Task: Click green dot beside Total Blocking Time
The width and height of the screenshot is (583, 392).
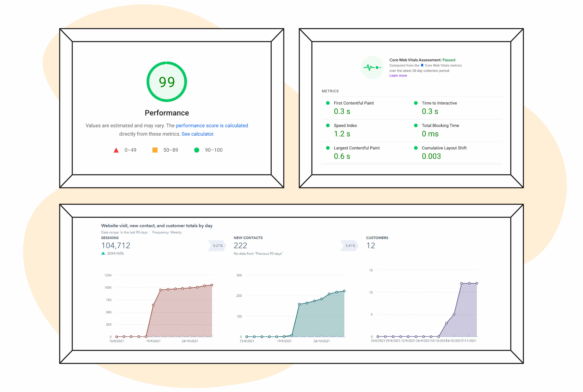Action: pos(416,126)
